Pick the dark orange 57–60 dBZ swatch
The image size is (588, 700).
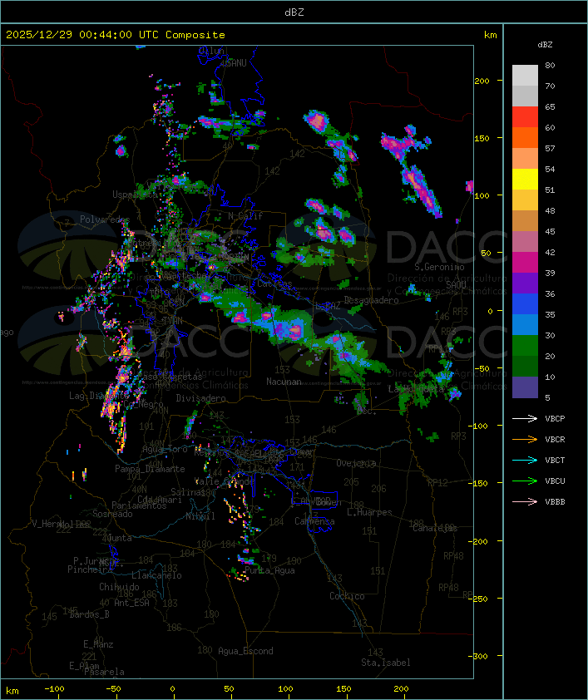(525, 137)
